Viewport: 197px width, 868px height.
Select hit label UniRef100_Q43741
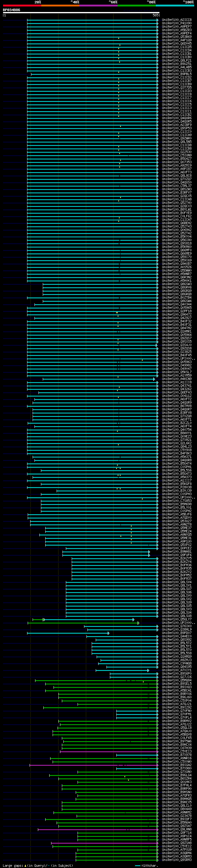coord(177,386)
